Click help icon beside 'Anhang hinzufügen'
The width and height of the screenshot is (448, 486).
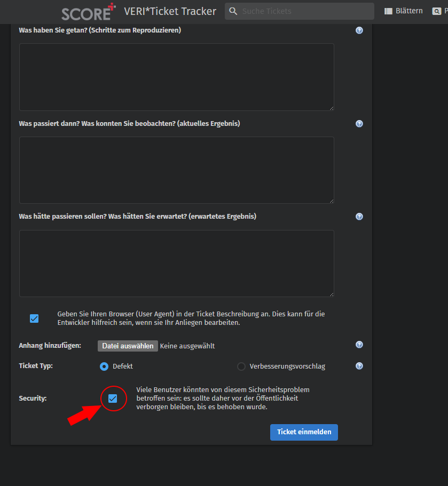[359, 345]
